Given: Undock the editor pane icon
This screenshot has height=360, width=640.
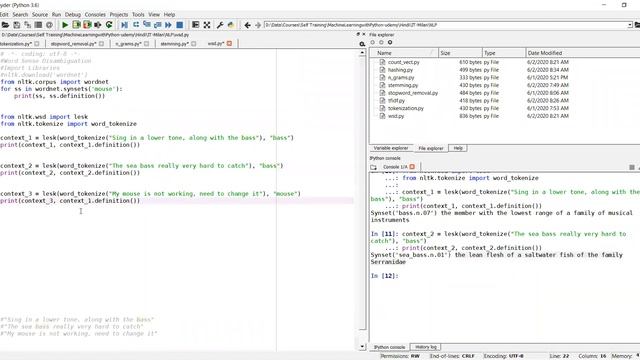Looking at the screenshot, I should coord(358,35).
